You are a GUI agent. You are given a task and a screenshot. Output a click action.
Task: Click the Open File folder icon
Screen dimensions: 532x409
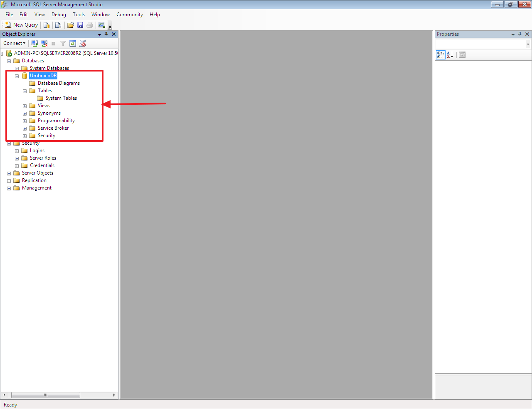point(71,25)
